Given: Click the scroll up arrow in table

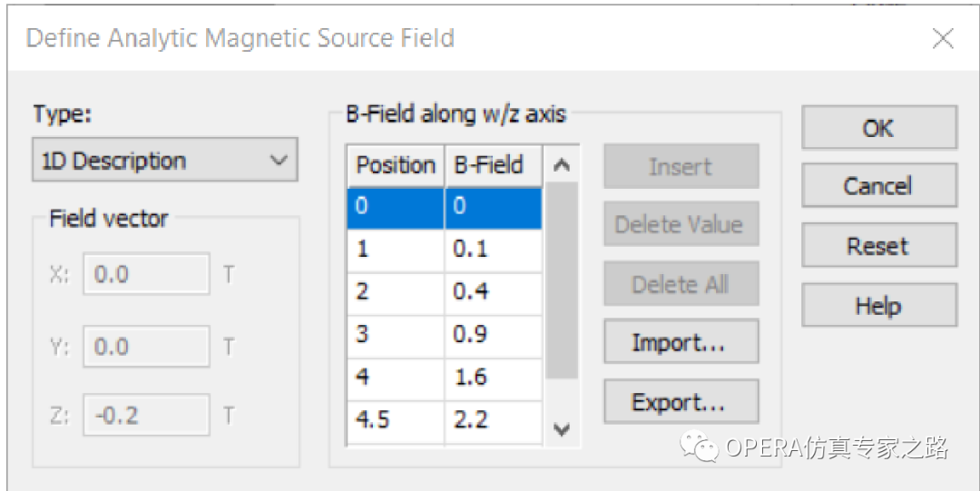Looking at the screenshot, I should click(562, 165).
